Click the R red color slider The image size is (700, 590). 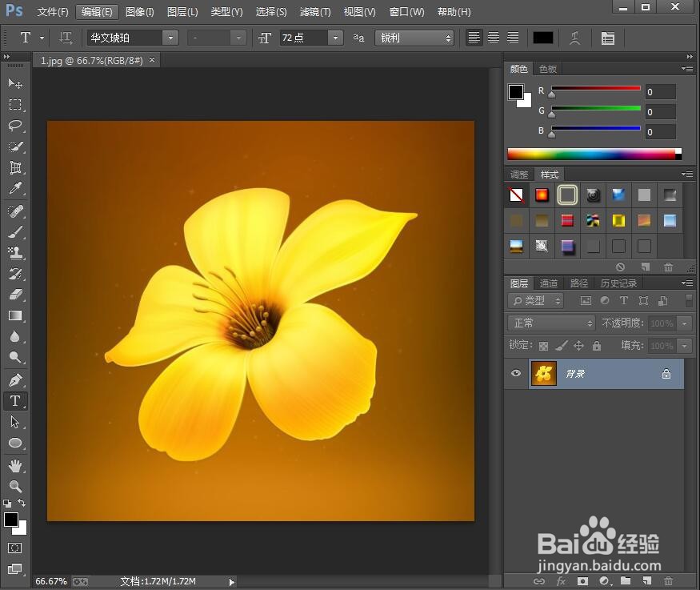(595, 88)
